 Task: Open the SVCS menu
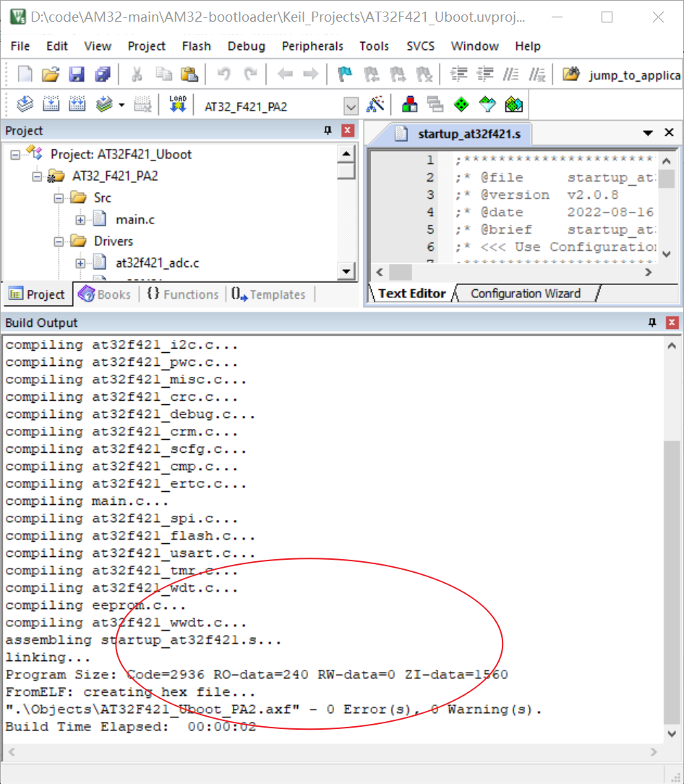click(x=421, y=46)
